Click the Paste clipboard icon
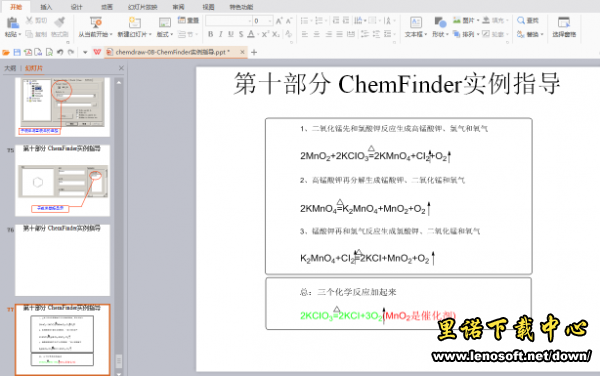This screenshot has width=600, height=376. click(12, 22)
